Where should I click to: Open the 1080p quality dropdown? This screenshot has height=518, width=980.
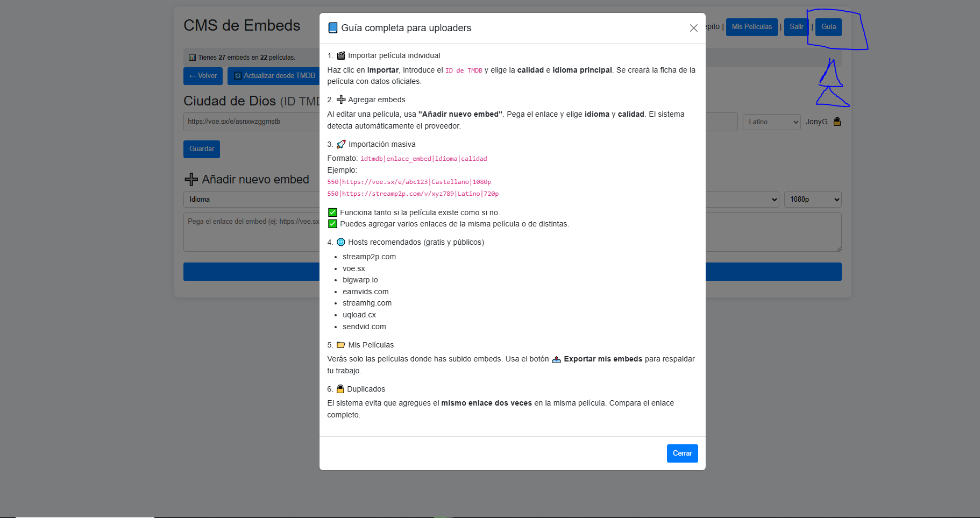(x=812, y=200)
